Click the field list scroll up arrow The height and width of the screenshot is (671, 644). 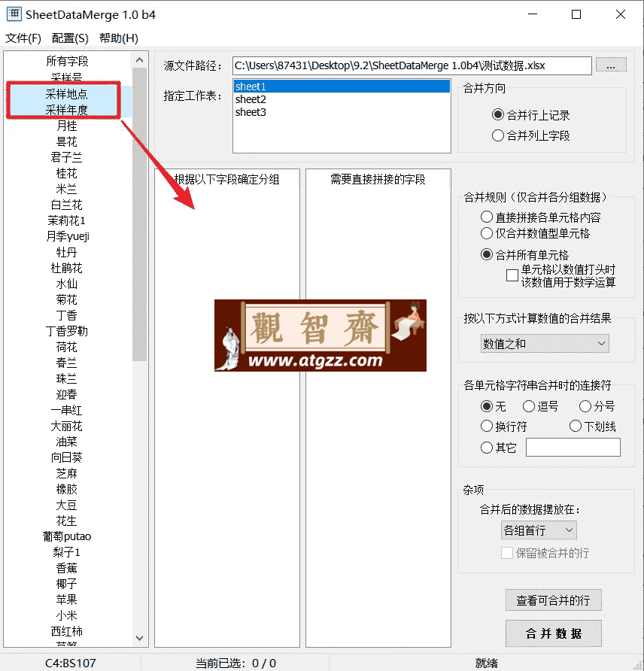point(139,60)
